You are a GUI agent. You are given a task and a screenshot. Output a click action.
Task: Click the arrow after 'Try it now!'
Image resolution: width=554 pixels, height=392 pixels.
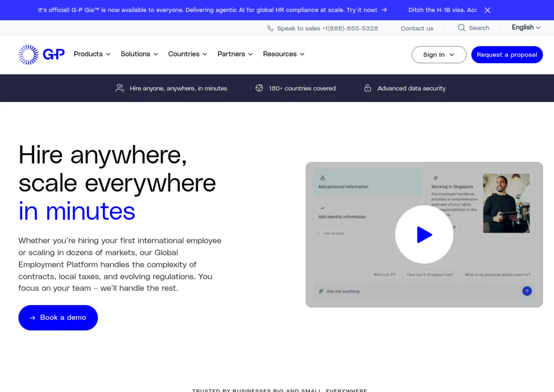(384, 10)
